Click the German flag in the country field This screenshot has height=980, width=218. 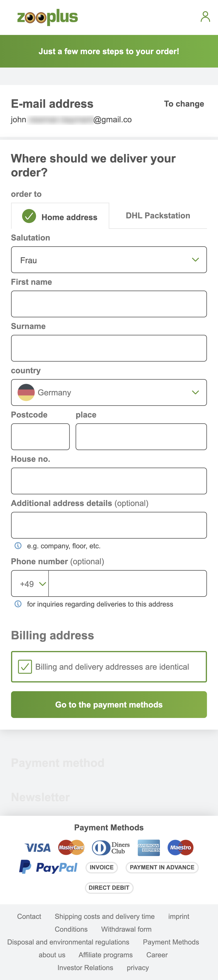point(26,392)
